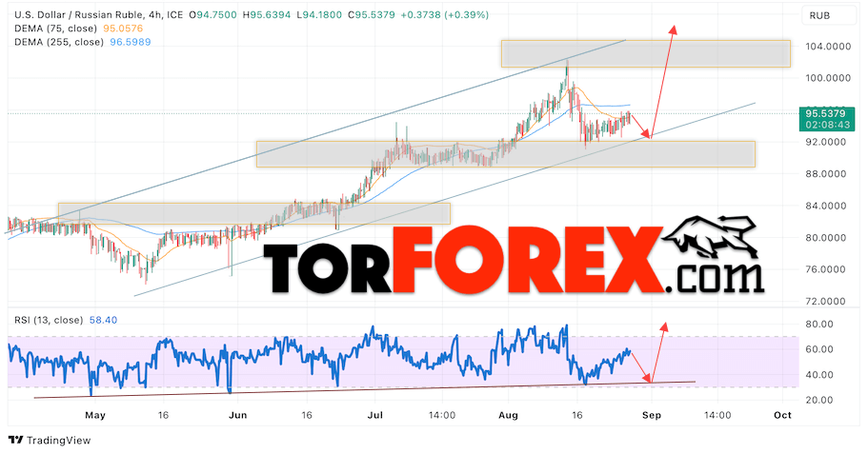Click the 104.0000 price axis label
868x454 pixels.
click(x=828, y=47)
